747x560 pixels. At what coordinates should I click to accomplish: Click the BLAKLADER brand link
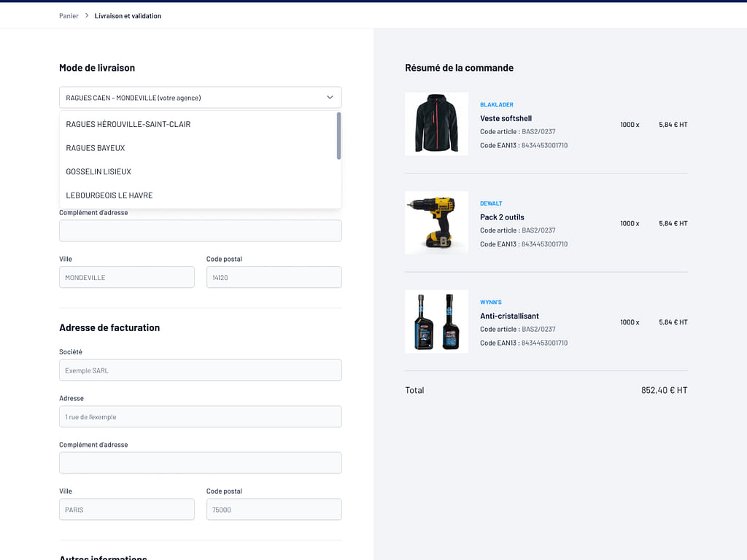pyautogui.click(x=497, y=105)
